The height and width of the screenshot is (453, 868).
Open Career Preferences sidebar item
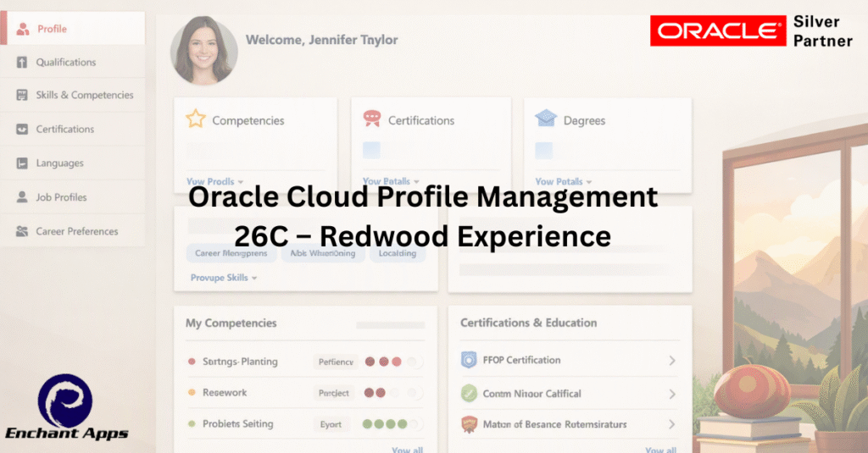[73, 231]
